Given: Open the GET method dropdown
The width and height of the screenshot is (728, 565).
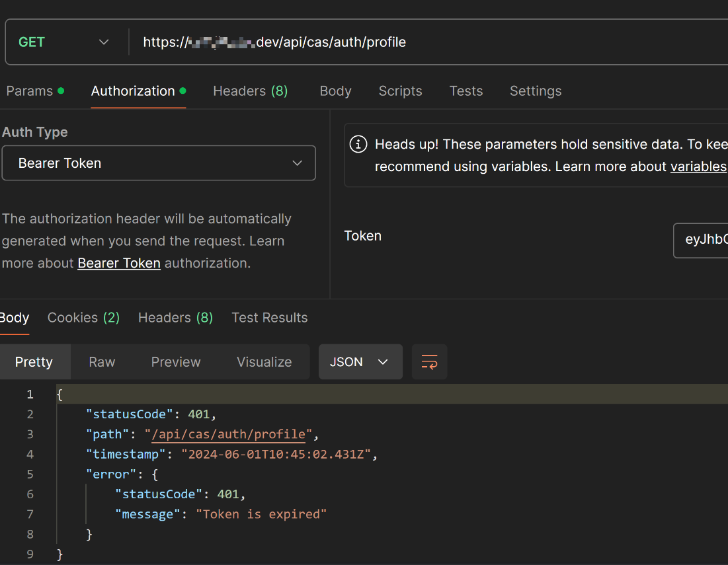Looking at the screenshot, I should pos(63,42).
